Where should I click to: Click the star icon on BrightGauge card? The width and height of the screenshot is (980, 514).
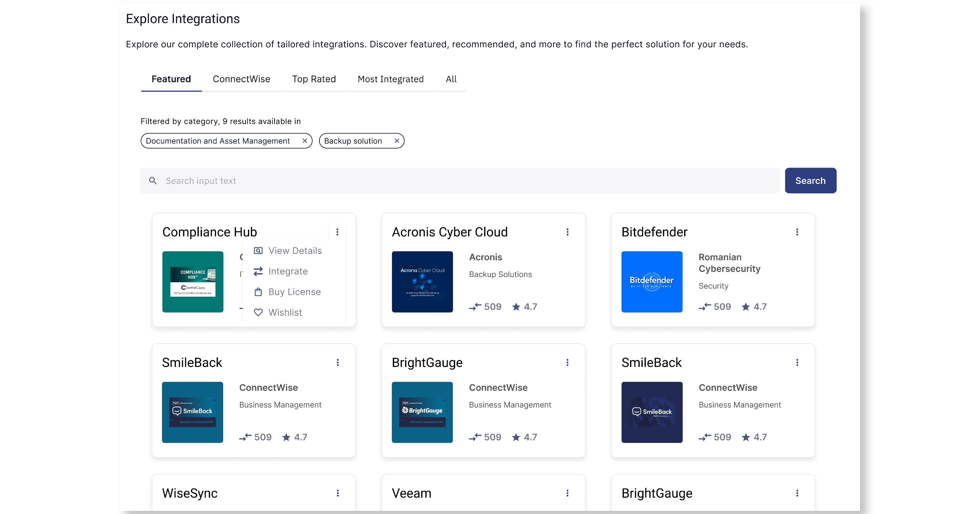pos(516,437)
